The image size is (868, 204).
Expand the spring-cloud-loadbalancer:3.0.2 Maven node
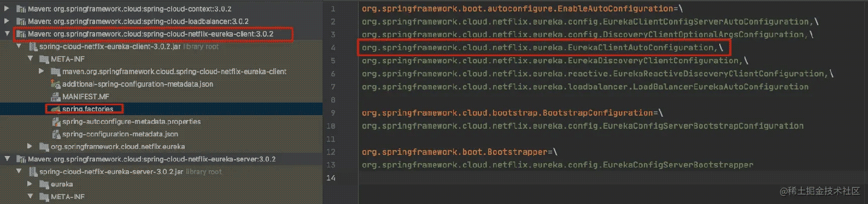[7, 21]
